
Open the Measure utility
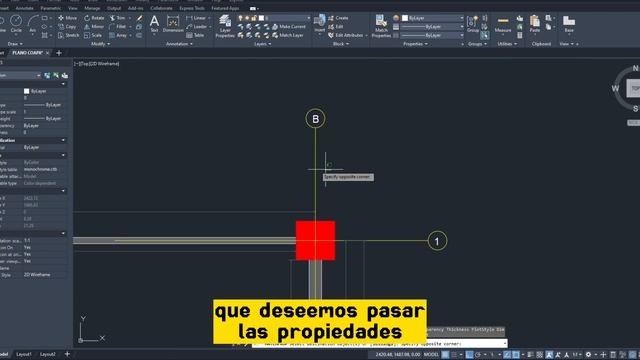pos(503,24)
